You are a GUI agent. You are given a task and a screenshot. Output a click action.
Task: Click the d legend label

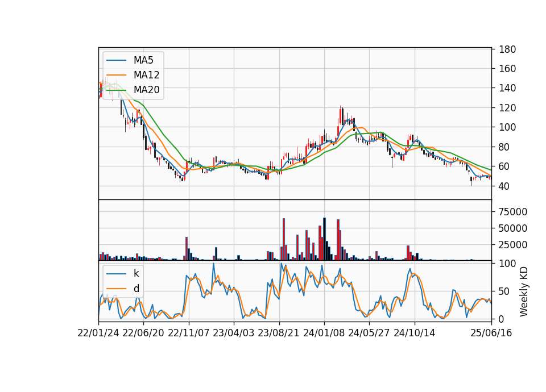136,289
